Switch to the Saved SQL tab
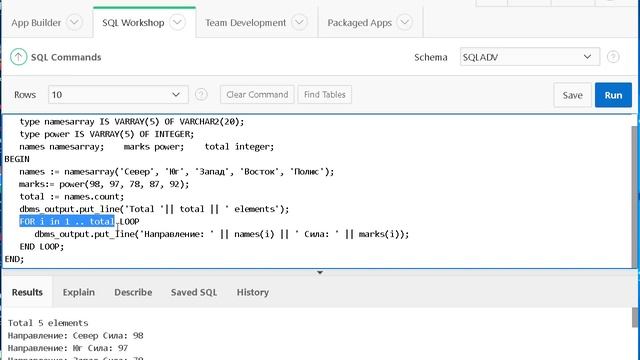Image resolution: width=640 pixels, height=360 pixels. click(194, 292)
